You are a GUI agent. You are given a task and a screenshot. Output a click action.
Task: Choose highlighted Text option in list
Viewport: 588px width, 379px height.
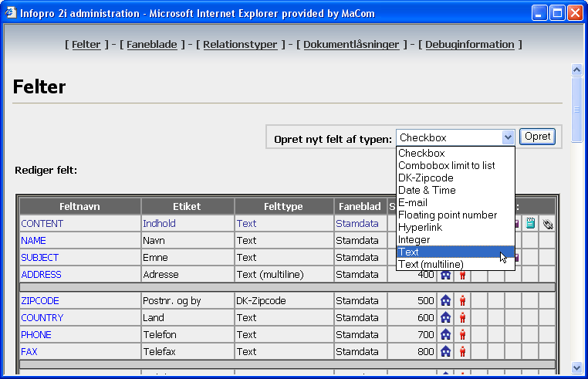pos(455,252)
